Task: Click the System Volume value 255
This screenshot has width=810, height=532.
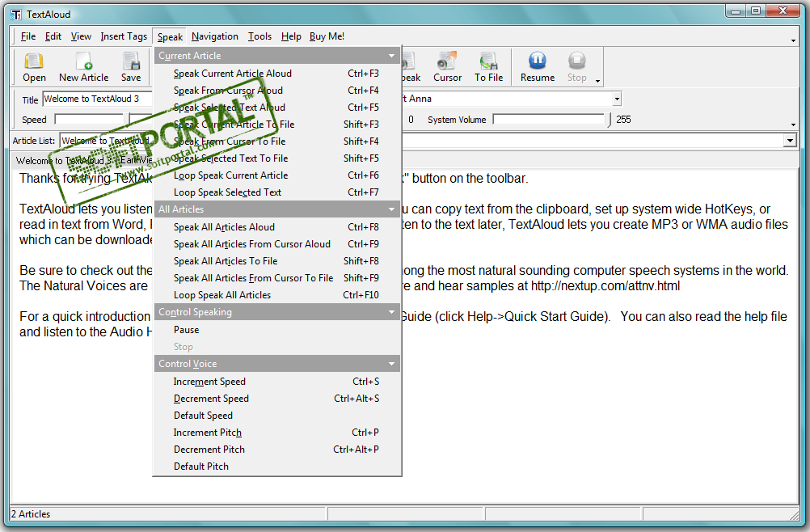Action: click(x=623, y=120)
